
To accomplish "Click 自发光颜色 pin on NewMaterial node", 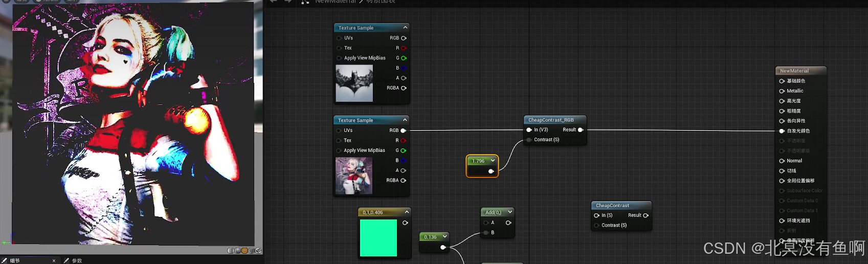I will [782, 131].
